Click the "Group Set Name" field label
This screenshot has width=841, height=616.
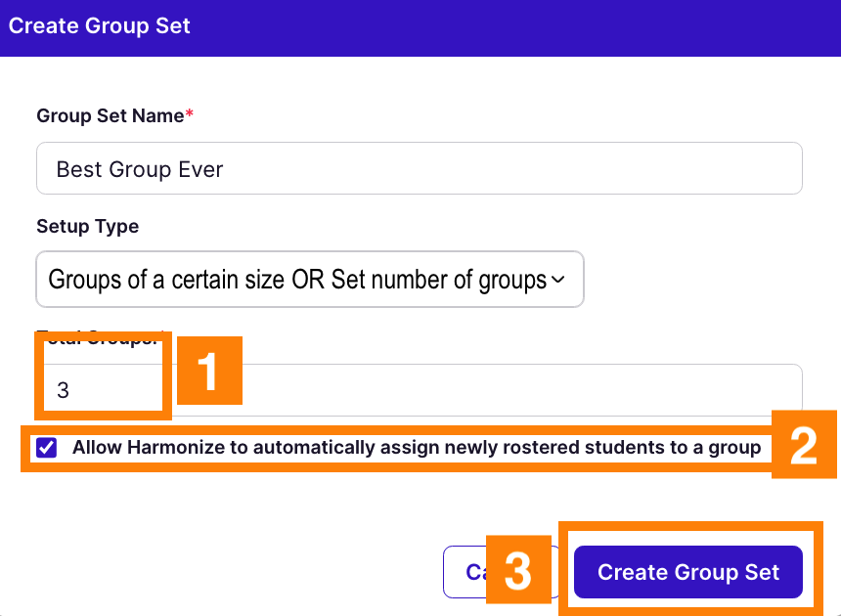tap(110, 115)
